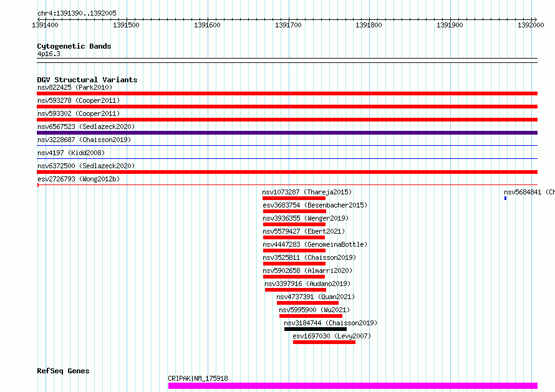555x392 pixels.
Task: Select the black nsv3184744 variant bar
Action: click(x=316, y=329)
